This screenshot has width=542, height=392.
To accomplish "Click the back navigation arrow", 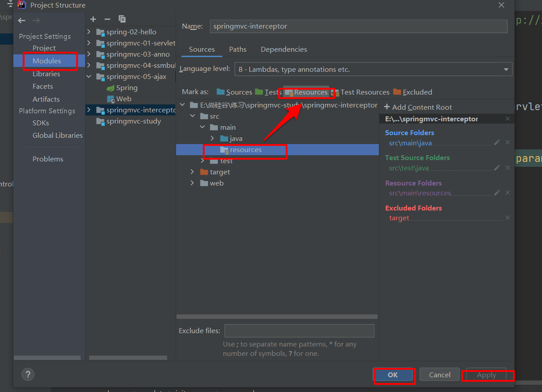I will (21, 20).
